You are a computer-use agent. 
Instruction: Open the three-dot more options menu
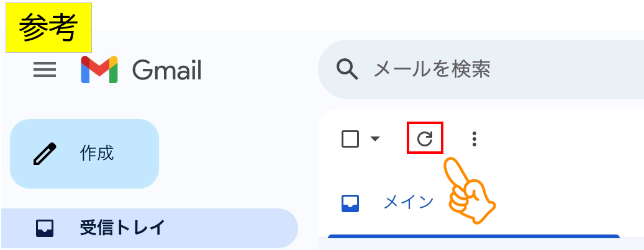(x=474, y=139)
